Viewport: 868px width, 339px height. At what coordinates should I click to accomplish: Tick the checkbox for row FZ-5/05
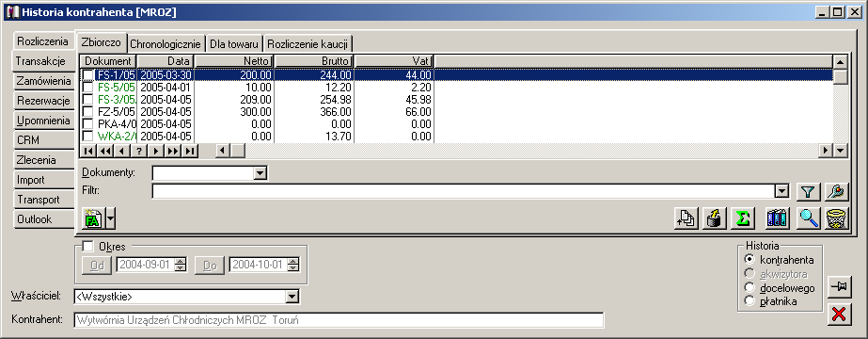(87, 112)
